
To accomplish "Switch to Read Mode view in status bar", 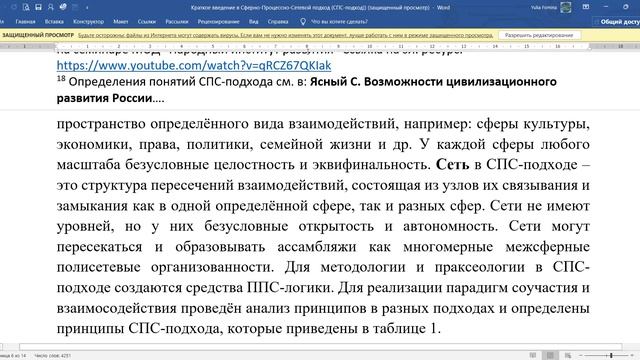I will pyautogui.click(x=533, y=356).
